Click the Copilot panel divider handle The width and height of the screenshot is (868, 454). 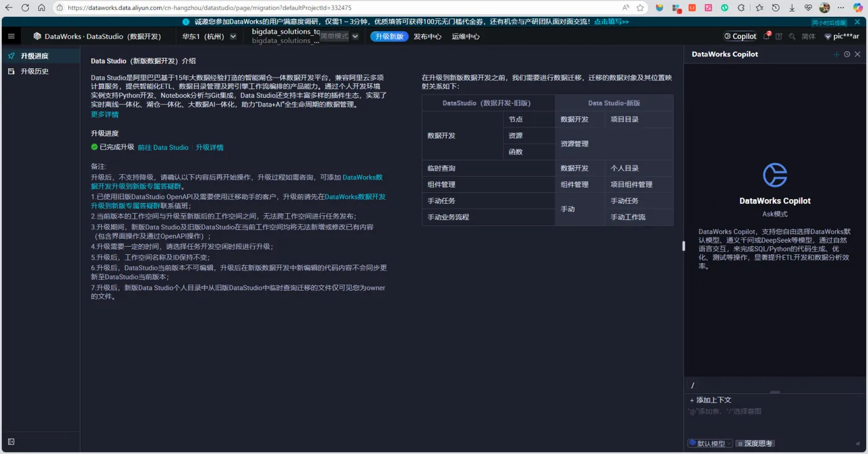tap(684, 246)
